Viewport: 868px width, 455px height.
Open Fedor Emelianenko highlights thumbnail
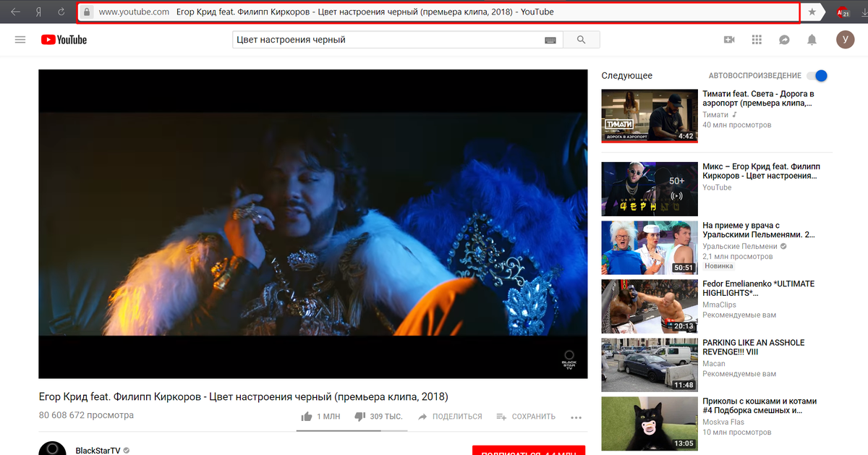pos(650,306)
